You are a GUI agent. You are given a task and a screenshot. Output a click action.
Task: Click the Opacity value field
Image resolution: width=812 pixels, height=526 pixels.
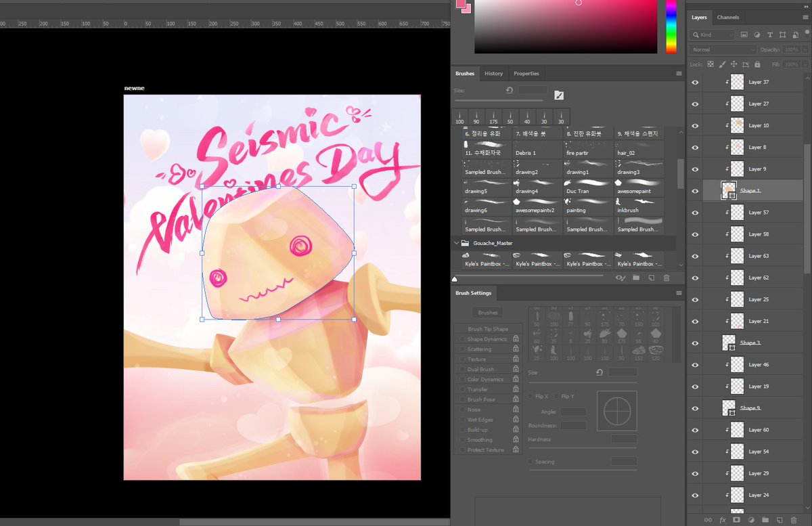[790, 49]
